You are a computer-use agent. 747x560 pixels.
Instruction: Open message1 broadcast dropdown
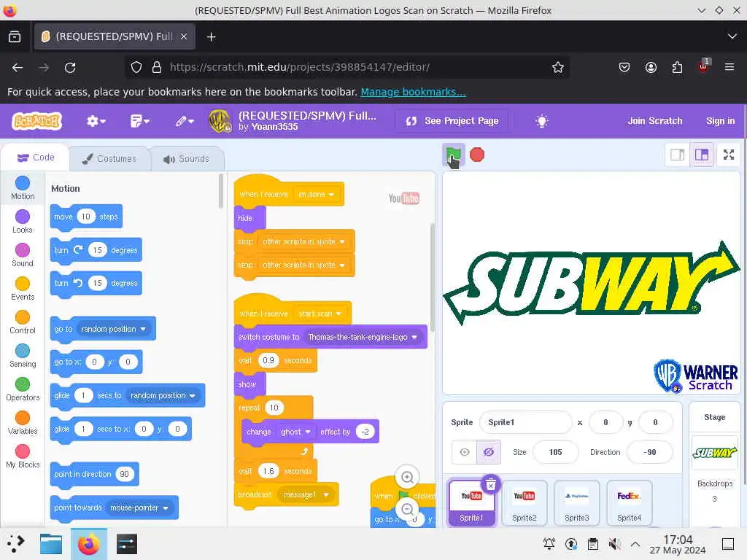[306, 495]
